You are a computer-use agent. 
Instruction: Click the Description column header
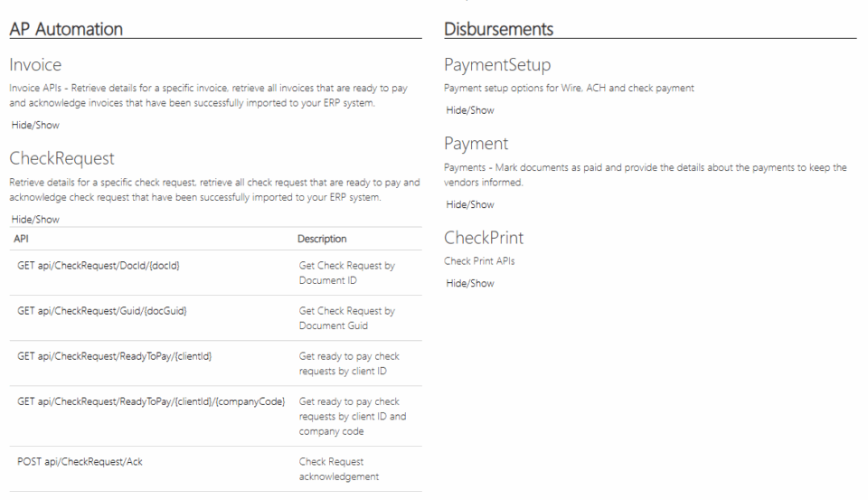tap(323, 239)
